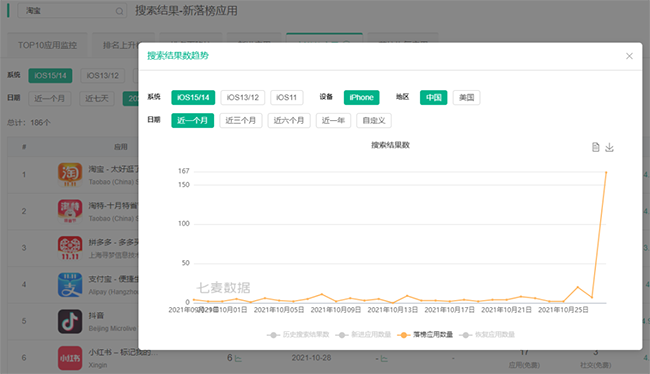
Task: Open the 小红书 app icon in row 6
Action: point(70,357)
